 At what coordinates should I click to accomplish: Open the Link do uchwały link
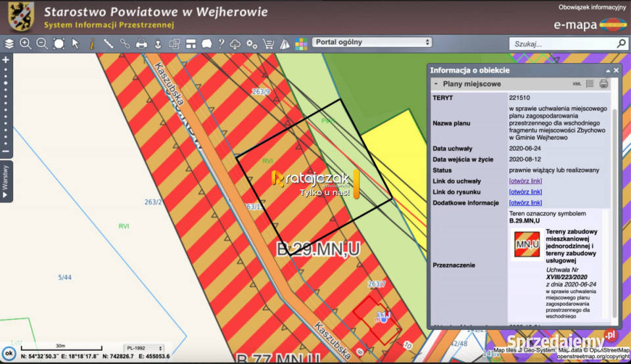tap(525, 181)
